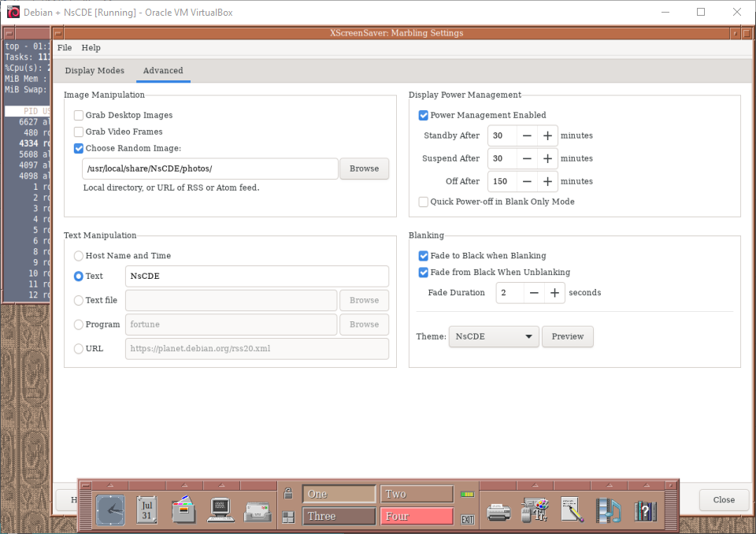Open the file manager drawer icon
756x534 pixels.
(x=183, y=510)
